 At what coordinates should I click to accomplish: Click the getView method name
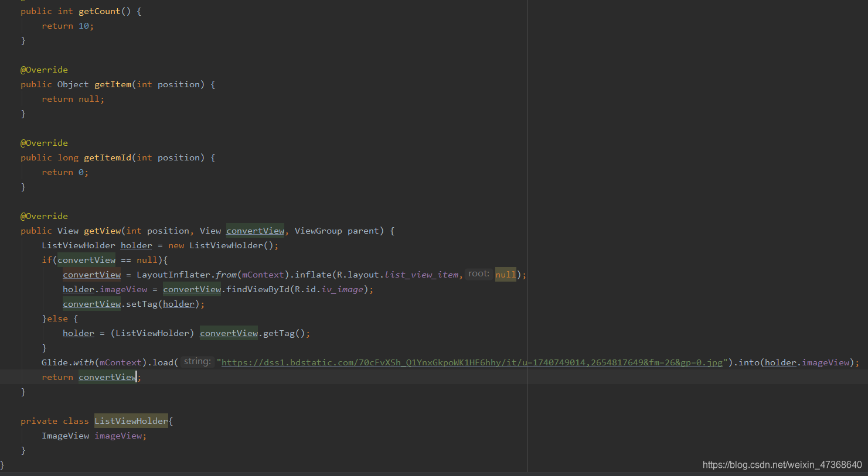(103, 231)
